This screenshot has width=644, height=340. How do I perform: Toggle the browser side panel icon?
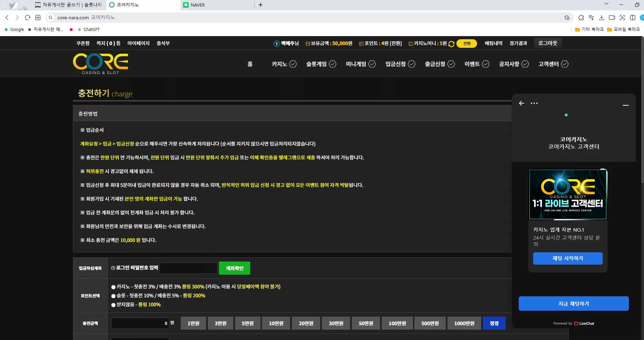coord(633,18)
